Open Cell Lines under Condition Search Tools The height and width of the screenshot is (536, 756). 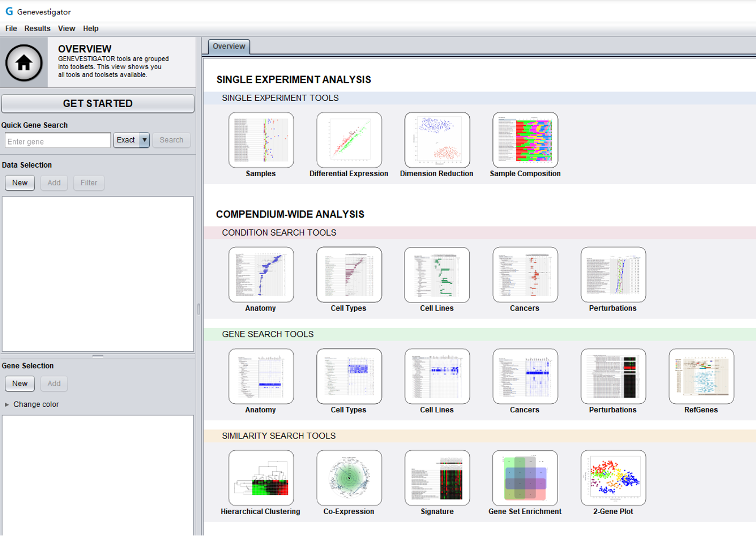click(437, 275)
